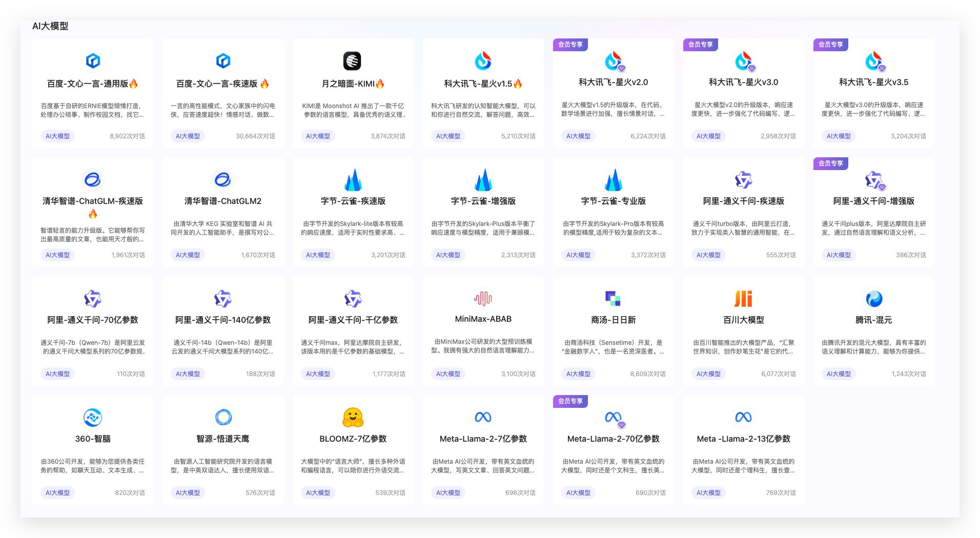The height and width of the screenshot is (538, 980).
Task: Open the Meta-Llama-2-70亿参数 Meta logo
Action: click(x=614, y=418)
